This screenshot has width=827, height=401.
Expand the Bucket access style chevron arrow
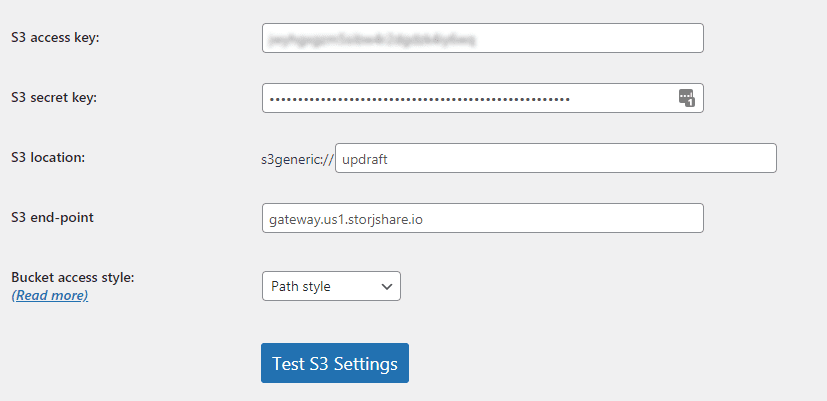click(387, 287)
